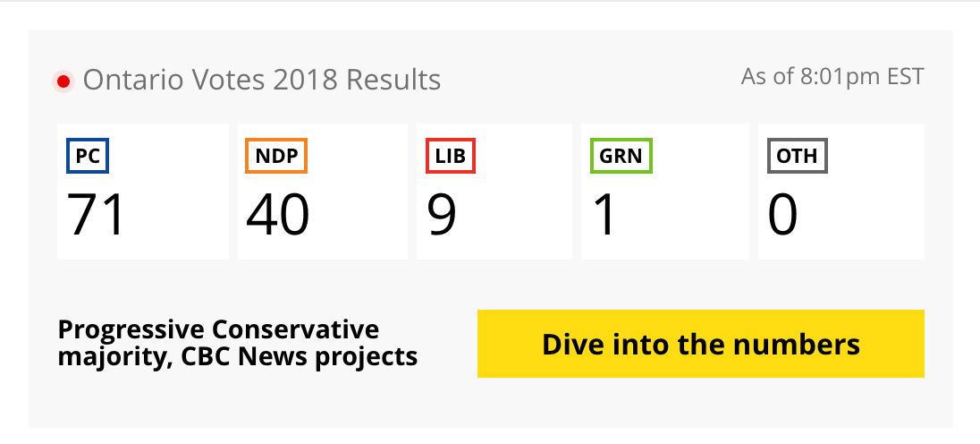Select the blue PC party badge
This screenshot has width=980, height=444.
[88, 156]
